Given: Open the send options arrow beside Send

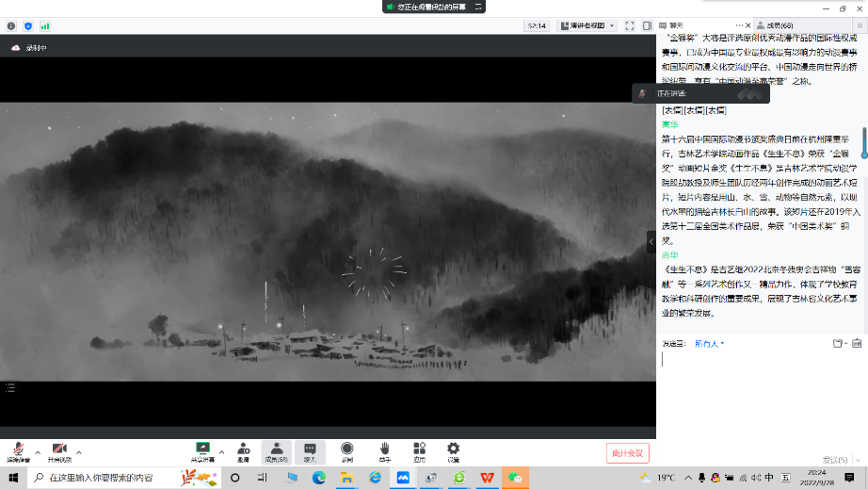Looking at the screenshot, I should [x=858, y=460].
